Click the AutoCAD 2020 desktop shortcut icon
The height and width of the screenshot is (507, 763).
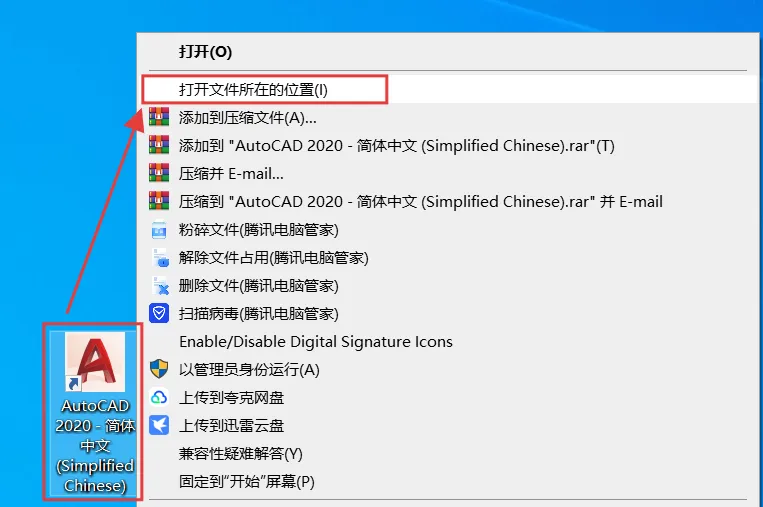coord(95,362)
